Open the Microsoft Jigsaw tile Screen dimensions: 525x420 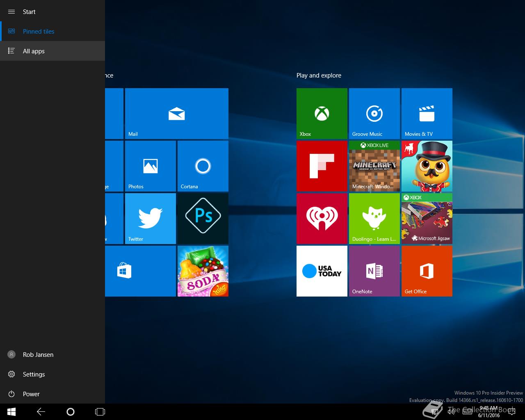[x=427, y=219]
